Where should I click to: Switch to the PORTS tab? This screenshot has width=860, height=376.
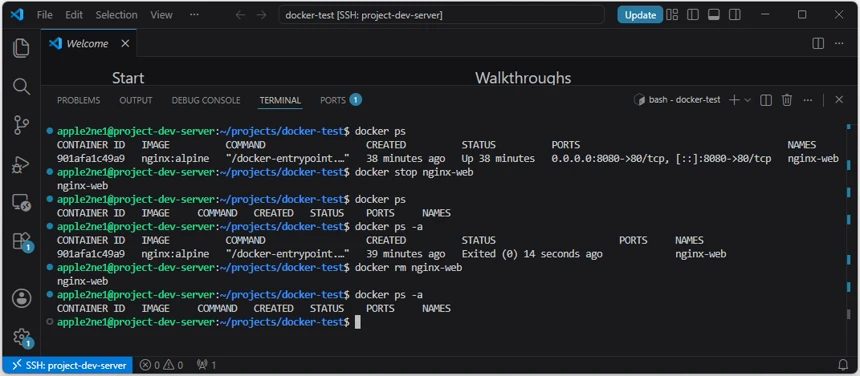pos(341,100)
